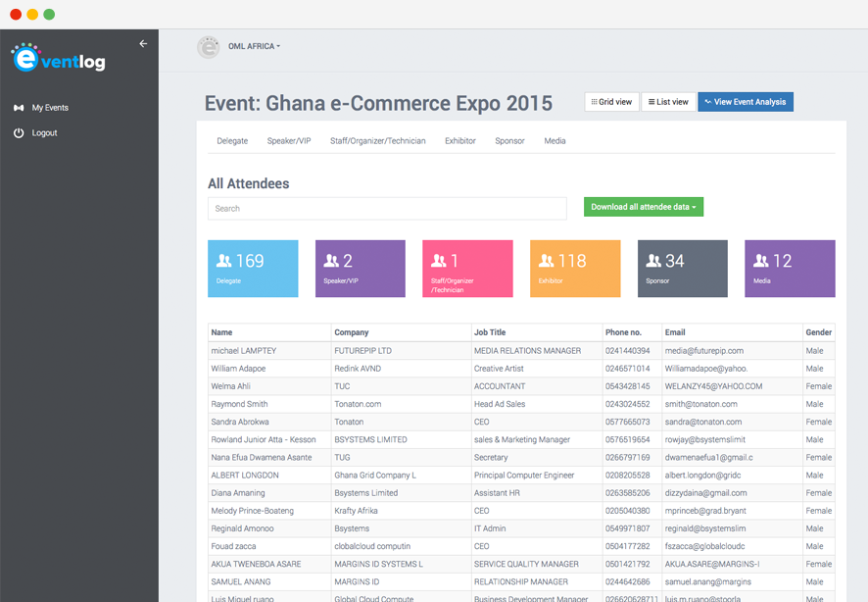This screenshot has height=602, width=868.
Task: Switch to List view
Action: 668,102
